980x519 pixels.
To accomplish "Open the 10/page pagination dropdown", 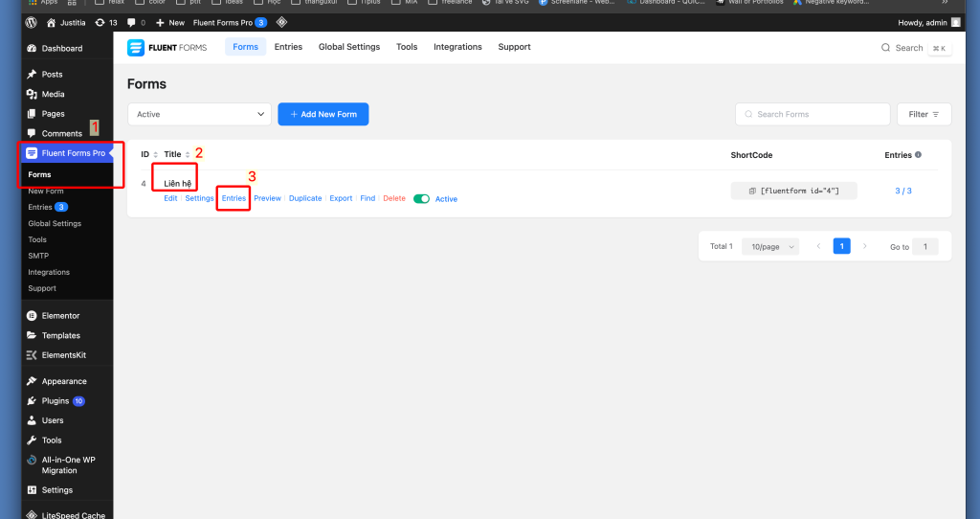I will (770, 246).
